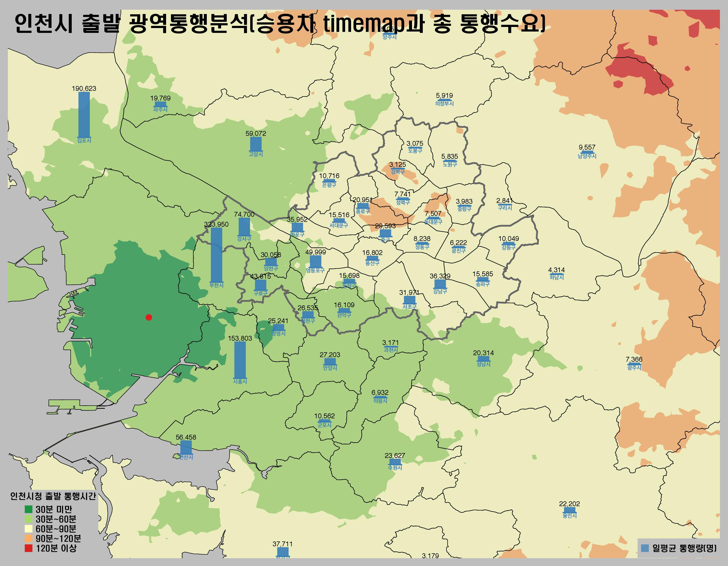Image resolution: width=728 pixels, height=566 pixels.
Task: Click the orange 90분~120분 legend swatch
Action: coord(29,538)
